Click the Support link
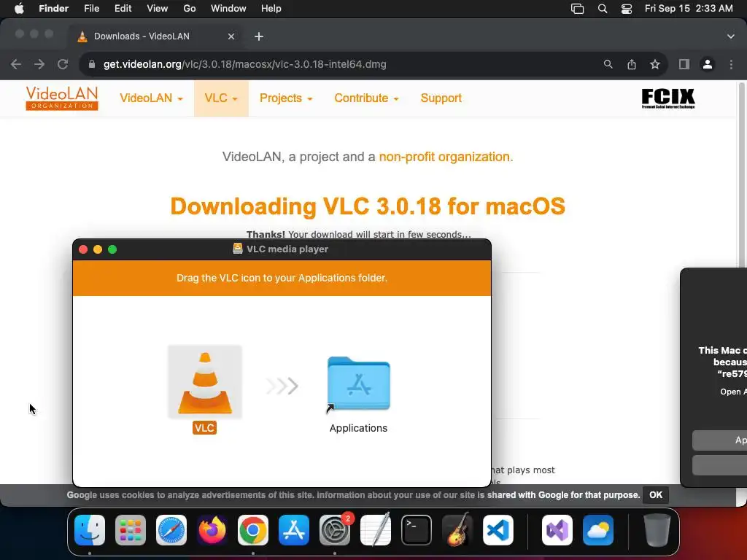This screenshot has height=560, width=747. [x=441, y=98]
